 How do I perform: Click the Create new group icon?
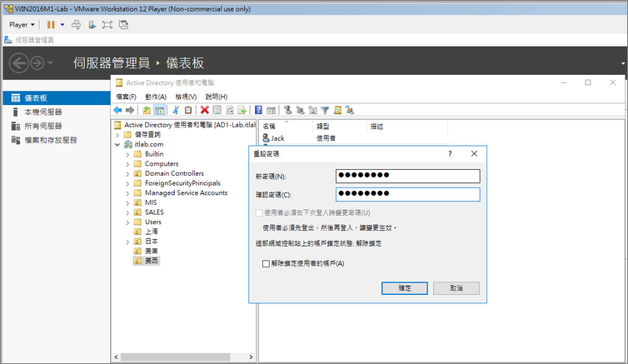pos(300,110)
